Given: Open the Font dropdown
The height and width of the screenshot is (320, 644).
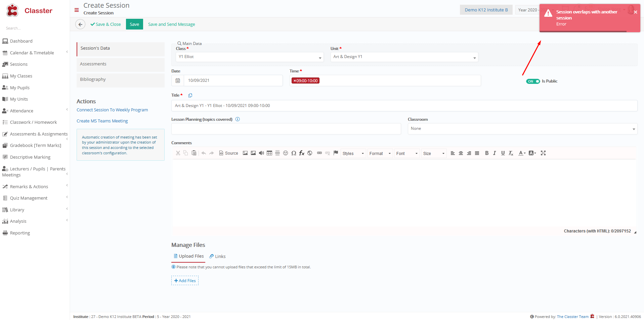Looking at the screenshot, I should [407, 153].
